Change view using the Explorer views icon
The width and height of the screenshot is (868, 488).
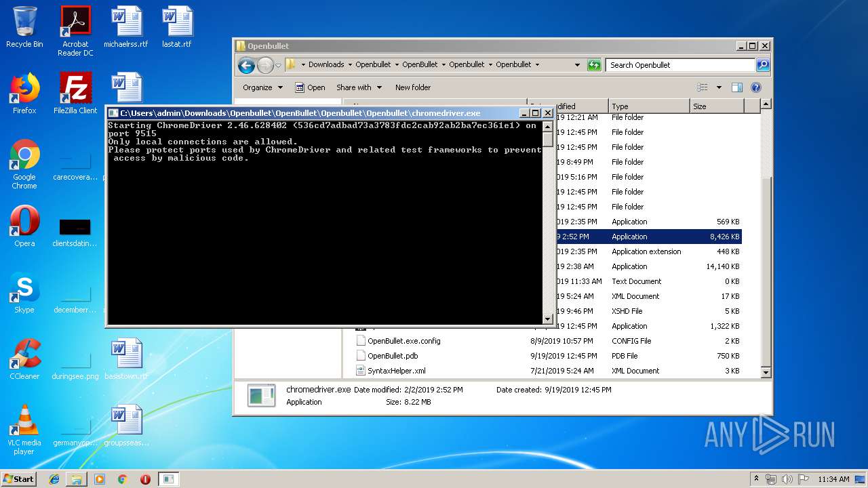point(703,87)
